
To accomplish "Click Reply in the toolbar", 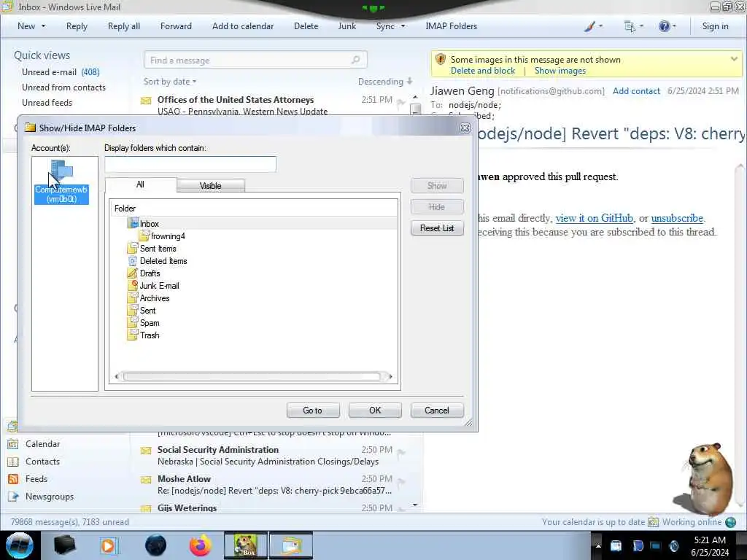I will (77, 26).
